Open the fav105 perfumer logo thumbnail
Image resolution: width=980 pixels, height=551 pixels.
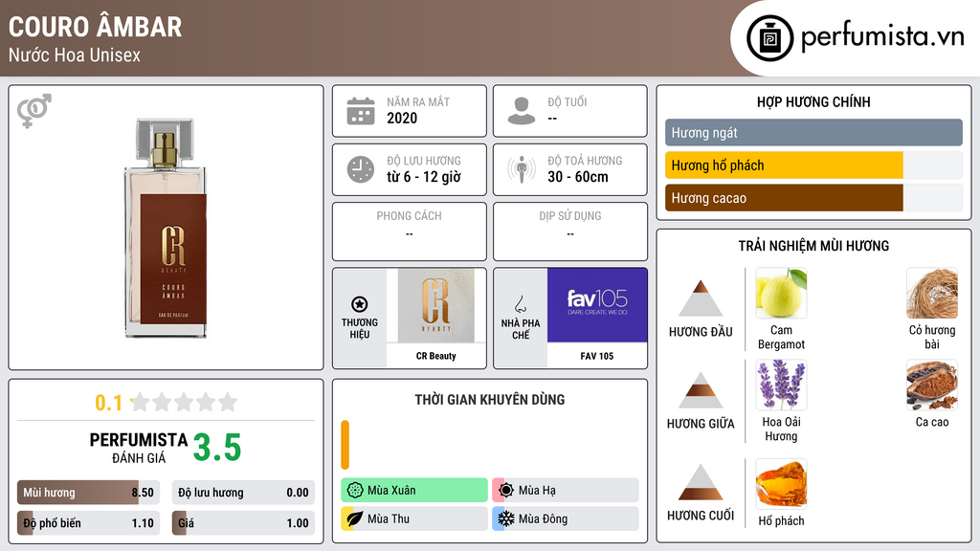tap(597, 305)
